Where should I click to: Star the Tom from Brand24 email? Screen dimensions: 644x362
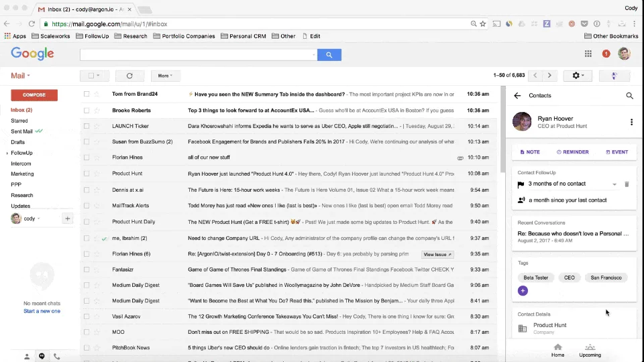(x=97, y=94)
